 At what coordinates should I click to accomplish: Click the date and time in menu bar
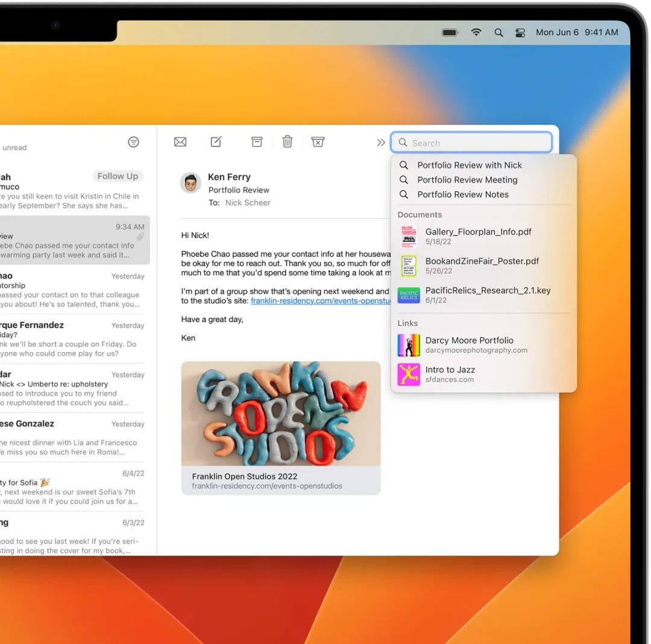576,33
